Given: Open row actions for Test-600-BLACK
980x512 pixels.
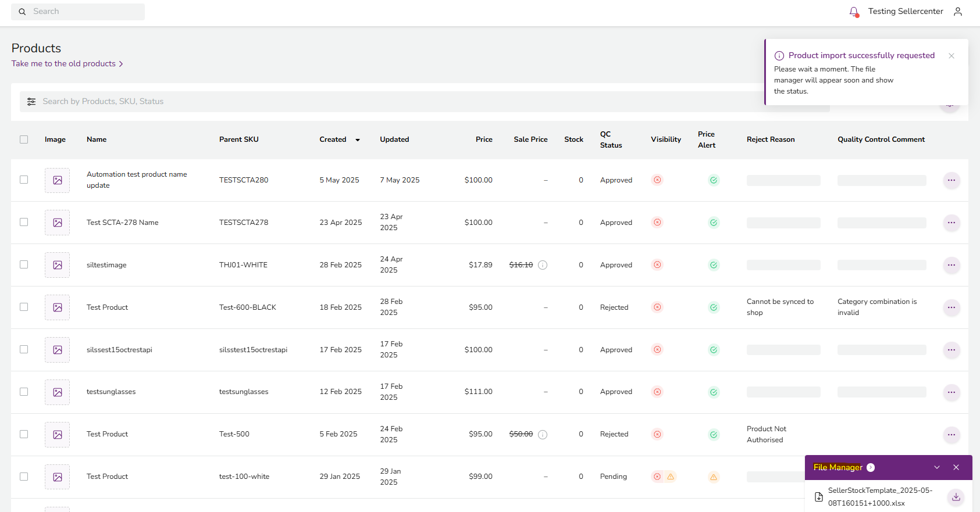Looking at the screenshot, I should [952, 307].
